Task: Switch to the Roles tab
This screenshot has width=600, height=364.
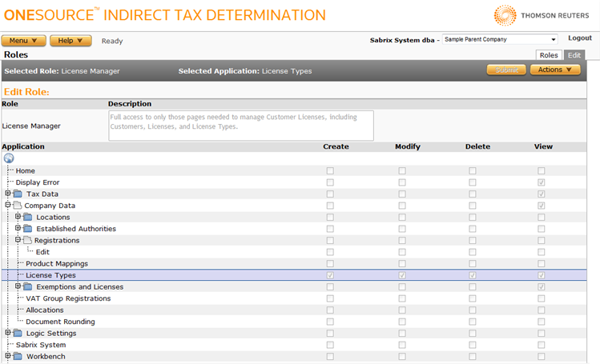Action: (549, 55)
